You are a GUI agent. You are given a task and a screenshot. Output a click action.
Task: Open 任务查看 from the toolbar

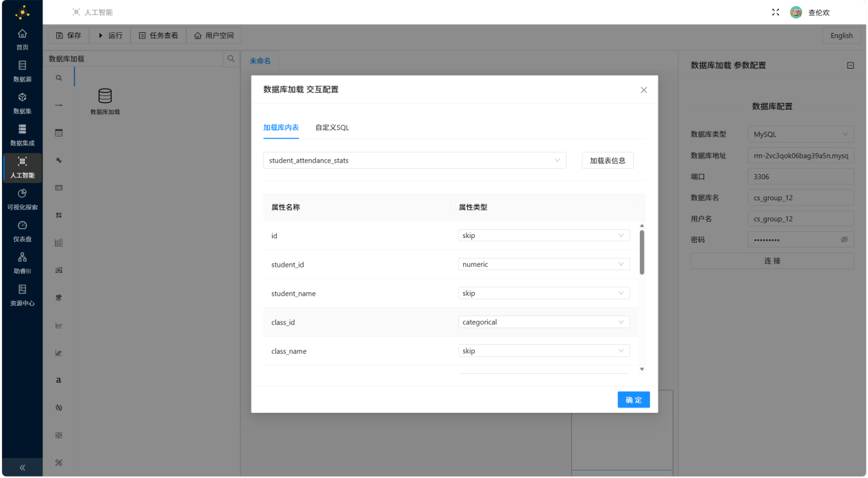point(158,35)
